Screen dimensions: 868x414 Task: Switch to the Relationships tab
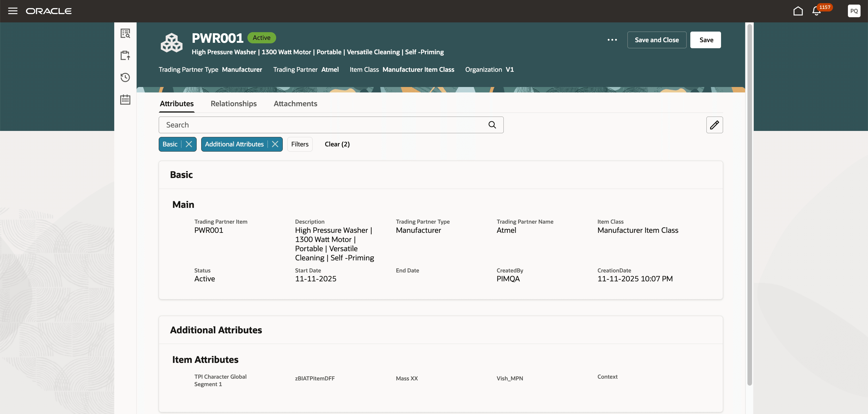234,103
